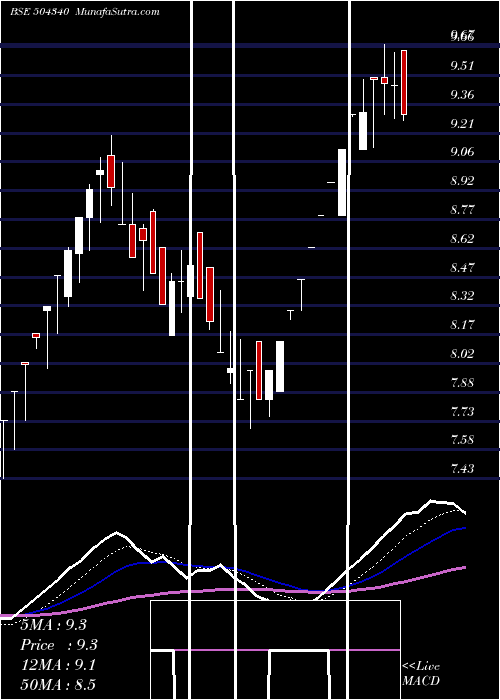Select the 8.32 price axis label

coord(462,296)
